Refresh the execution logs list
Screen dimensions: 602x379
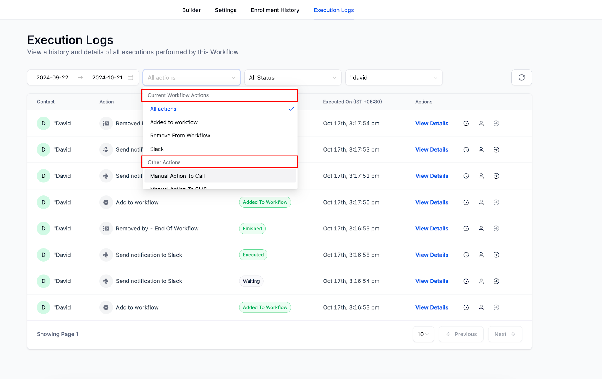(x=521, y=78)
